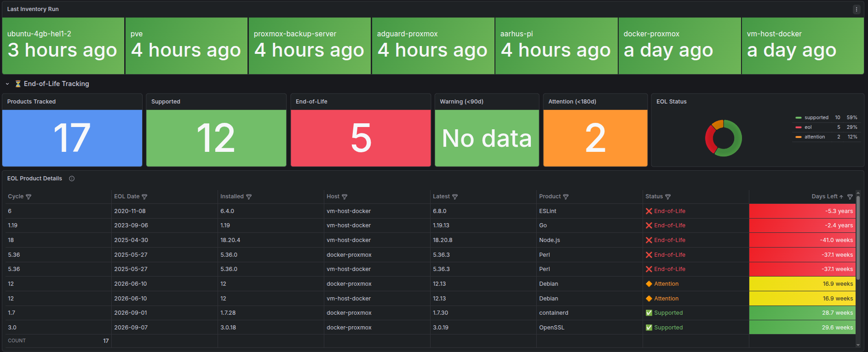Click the 29.6 weeks Days Left cell
868x352 pixels.
(x=802, y=328)
